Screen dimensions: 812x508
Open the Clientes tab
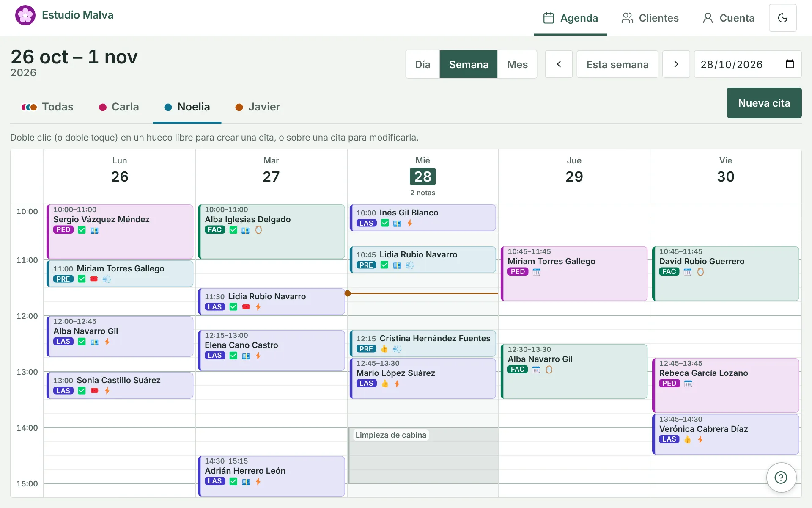[x=650, y=18]
